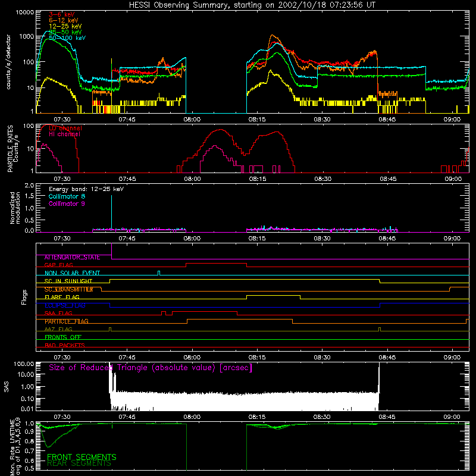The height and width of the screenshot is (476, 476).
Task: Click the ECLIPSE_FLAG label
Action: [65, 305]
